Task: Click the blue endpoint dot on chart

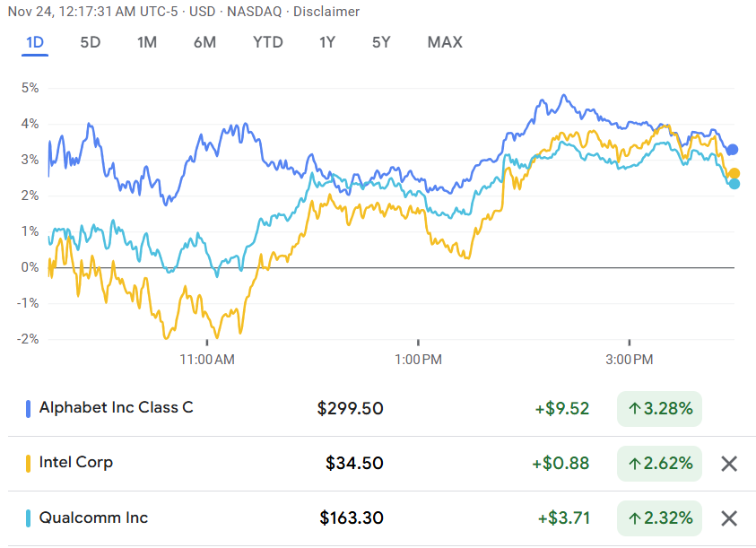Action: pos(733,150)
